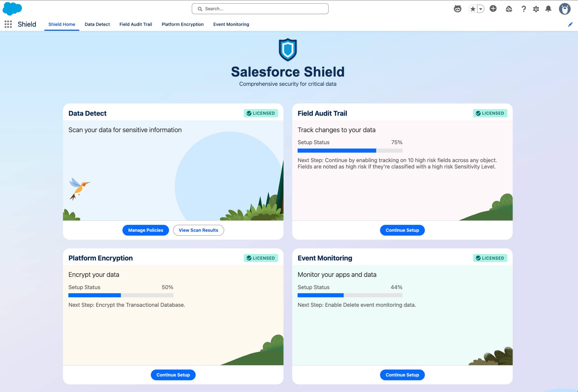Screen dimensions: 578x392
Task: Open the Event Monitoring tab
Action: (x=231, y=24)
